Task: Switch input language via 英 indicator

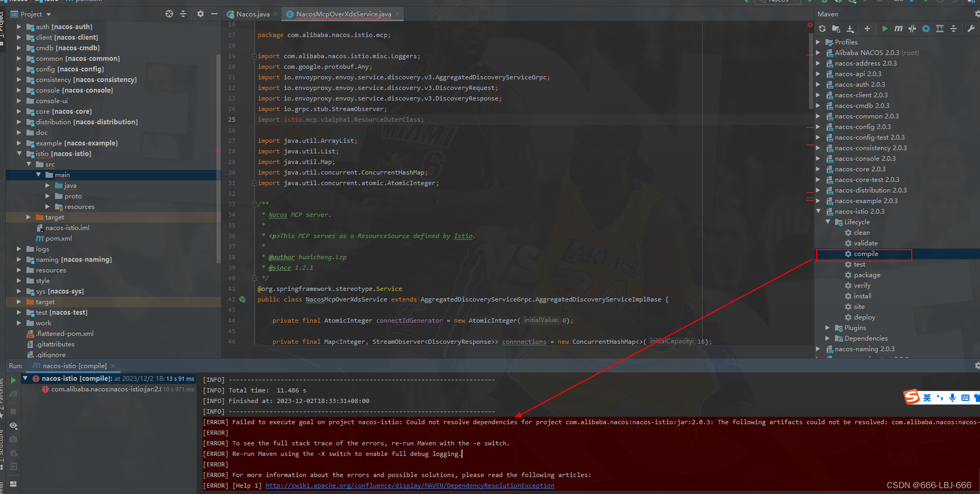Action: pos(927,398)
